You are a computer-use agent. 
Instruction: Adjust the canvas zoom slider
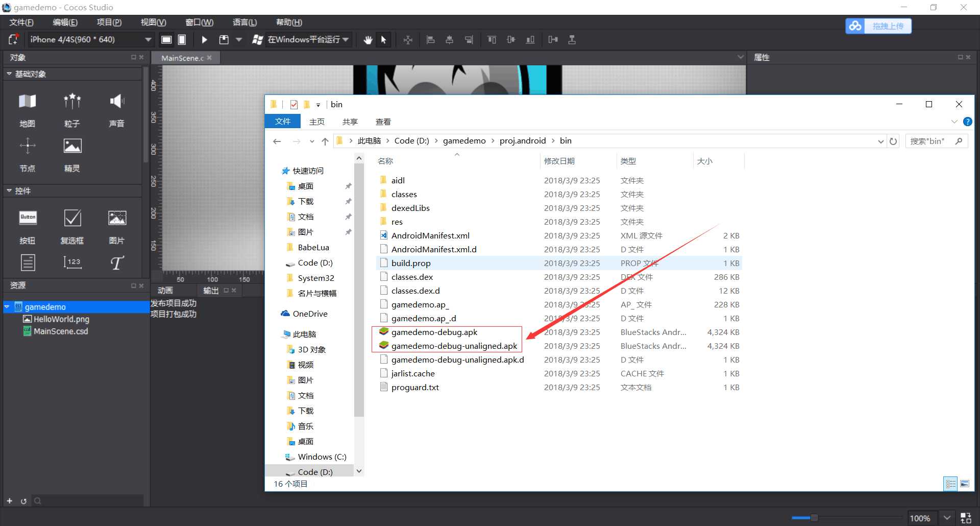[814, 518]
